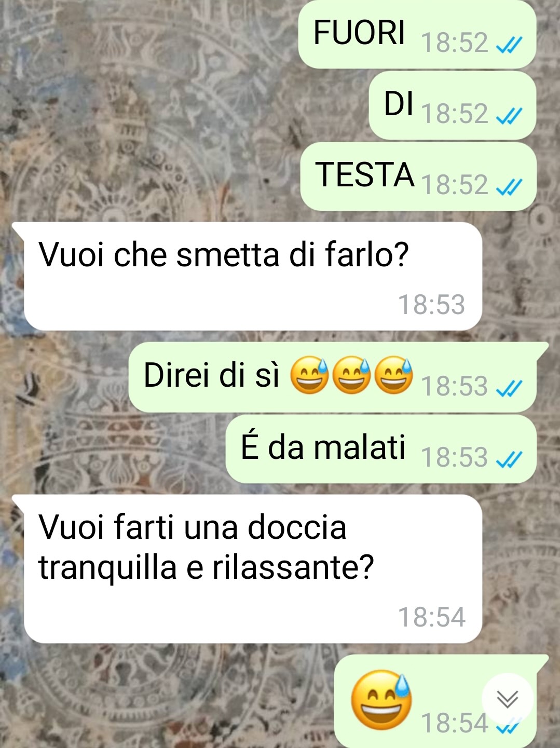Tap the middle sweat-smile emoji in 'Direi di sì'
The image size is (560, 748).
click(x=351, y=375)
